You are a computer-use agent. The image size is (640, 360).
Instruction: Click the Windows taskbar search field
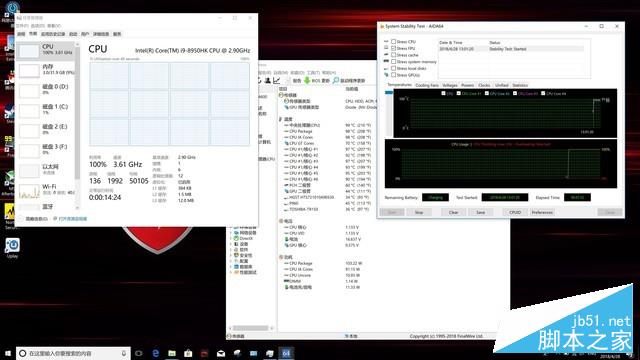pos(73,353)
